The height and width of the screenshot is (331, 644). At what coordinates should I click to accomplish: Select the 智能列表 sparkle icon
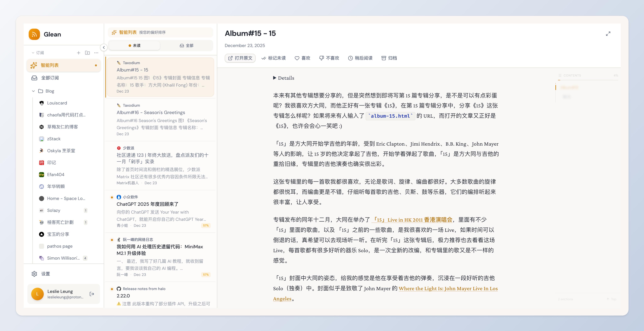34,65
